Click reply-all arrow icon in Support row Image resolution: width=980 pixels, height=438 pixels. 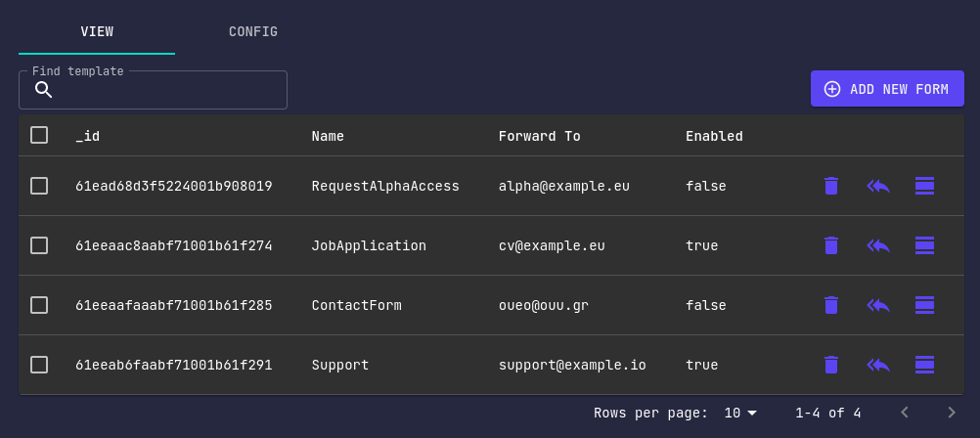click(878, 365)
